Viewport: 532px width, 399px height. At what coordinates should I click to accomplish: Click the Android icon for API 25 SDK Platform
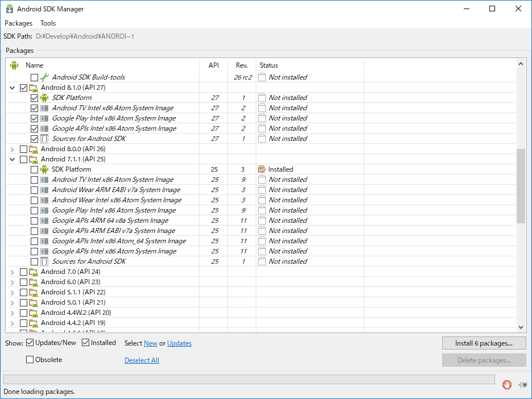point(44,169)
